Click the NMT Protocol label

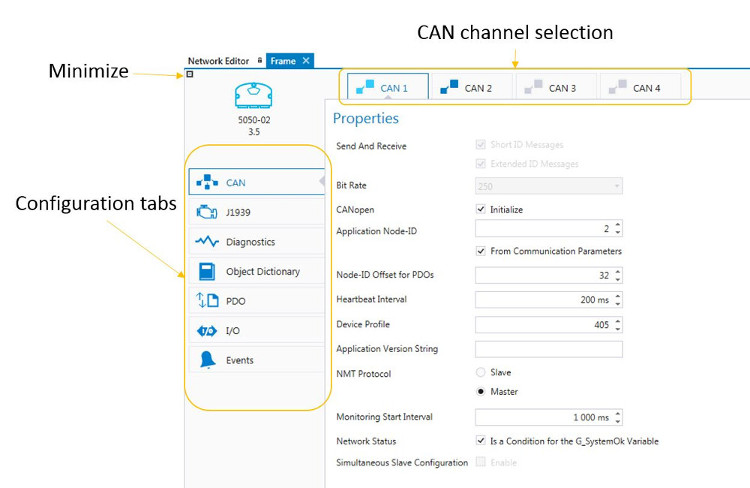coord(364,374)
